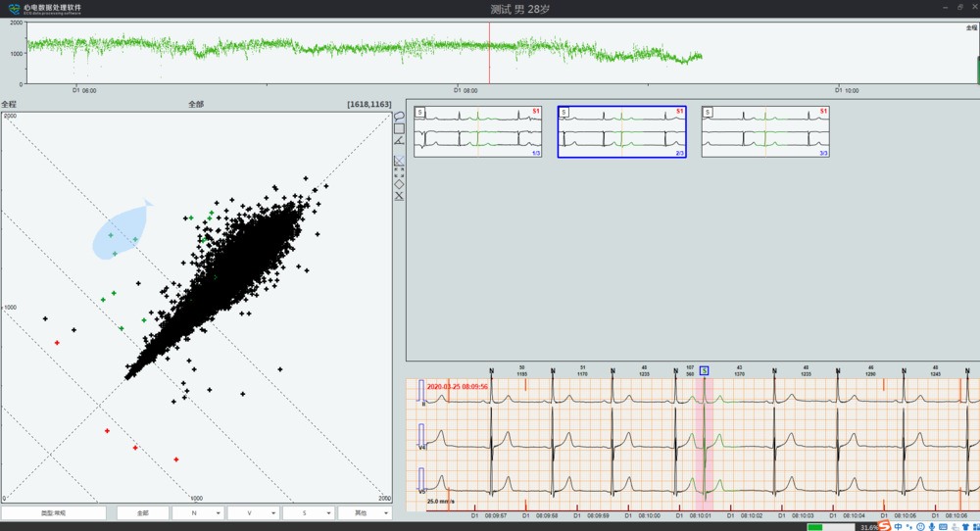
Task: Open the V beat type dropdown
Action: 253,512
